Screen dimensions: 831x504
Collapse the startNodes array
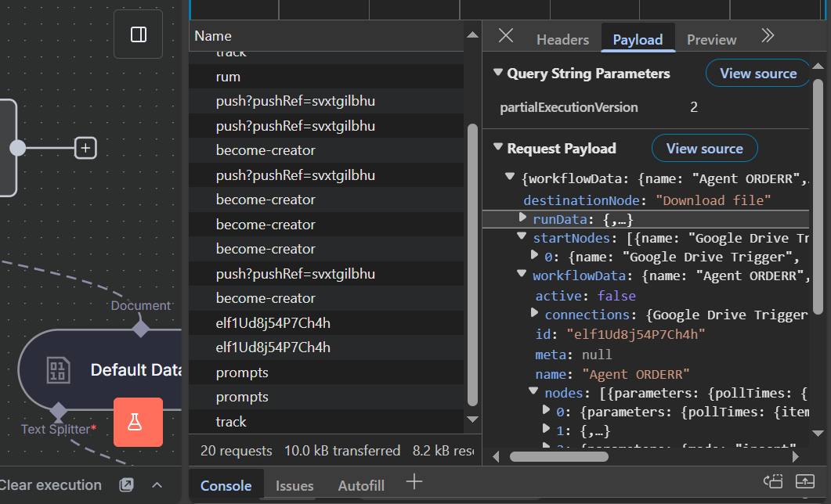click(x=522, y=237)
